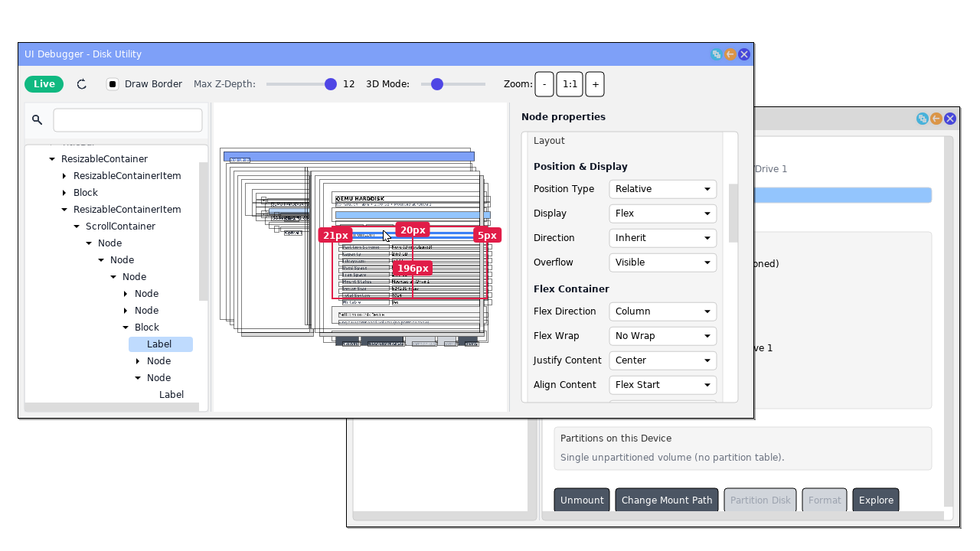Viewport: 980px width, 551px height.
Task: Expand the collapsed ResizableContainerItem node
Action: click(64, 176)
